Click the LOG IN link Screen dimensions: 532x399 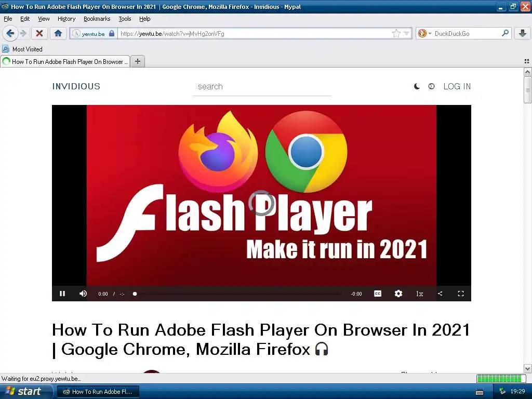coord(457,87)
